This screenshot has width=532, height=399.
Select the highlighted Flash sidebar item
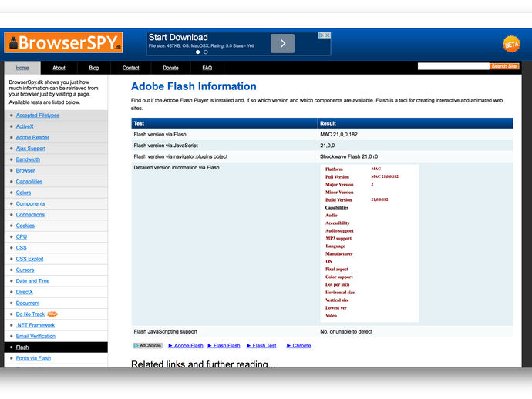[56, 347]
